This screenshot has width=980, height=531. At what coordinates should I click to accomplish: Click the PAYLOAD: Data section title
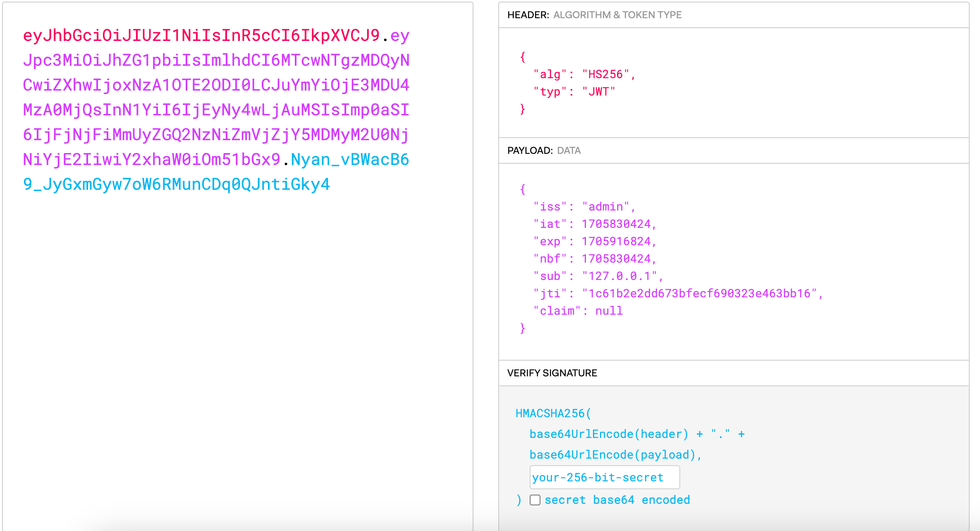(544, 151)
